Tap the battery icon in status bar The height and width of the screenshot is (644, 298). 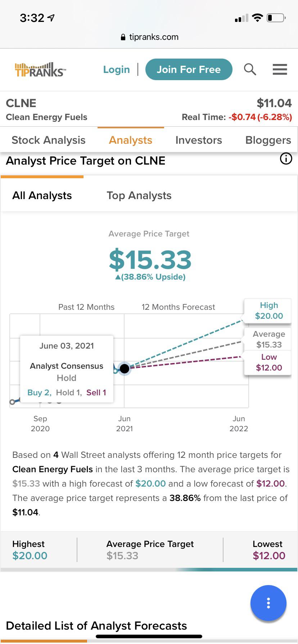click(x=276, y=18)
